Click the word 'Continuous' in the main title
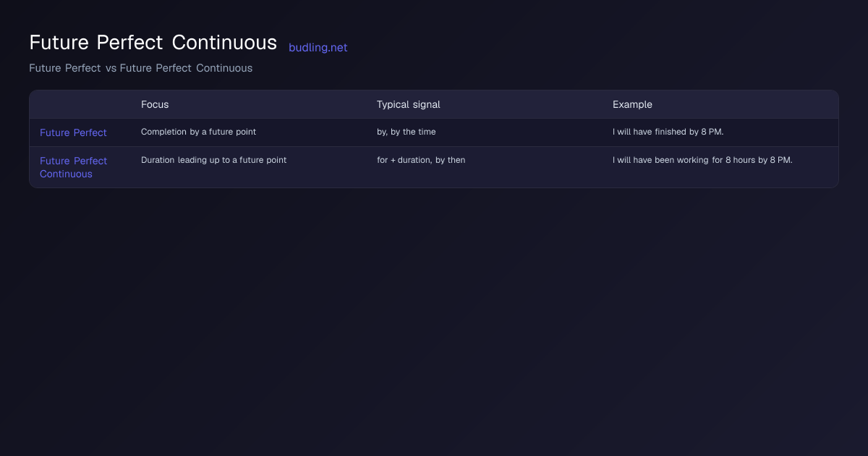Viewport: 868px width, 456px height. (224, 42)
